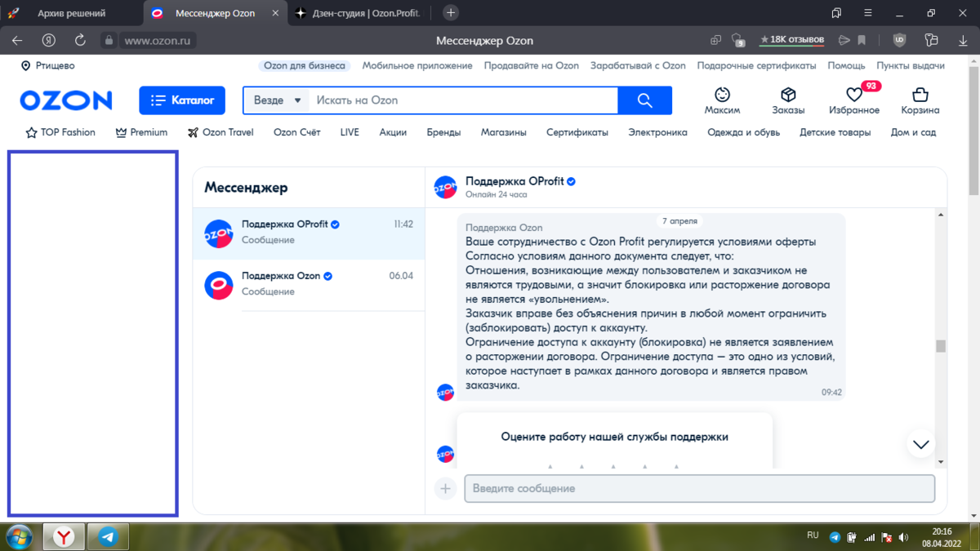Open Telegram from the taskbar
The image size is (980, 551).
tap(108, 536)
